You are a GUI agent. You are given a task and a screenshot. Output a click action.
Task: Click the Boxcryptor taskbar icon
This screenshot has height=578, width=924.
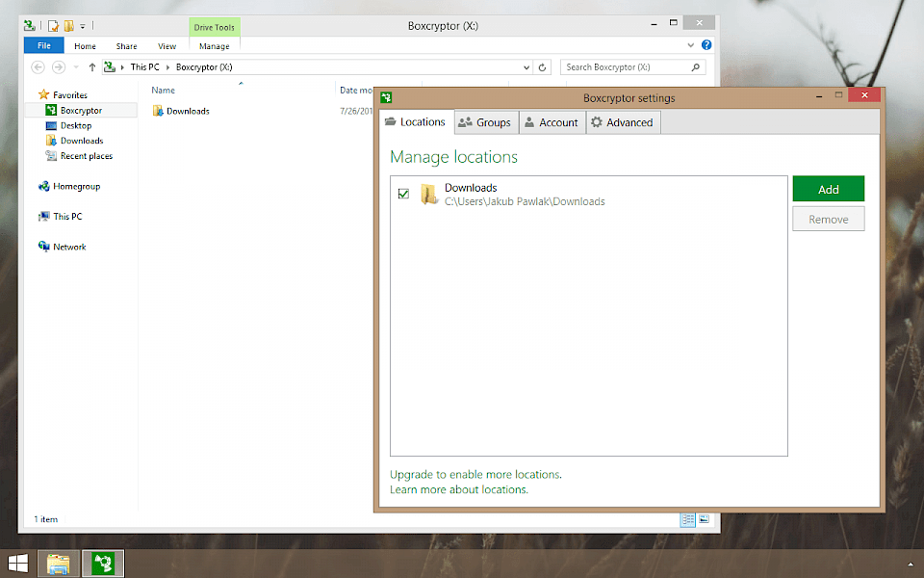[x=103, y=564]
